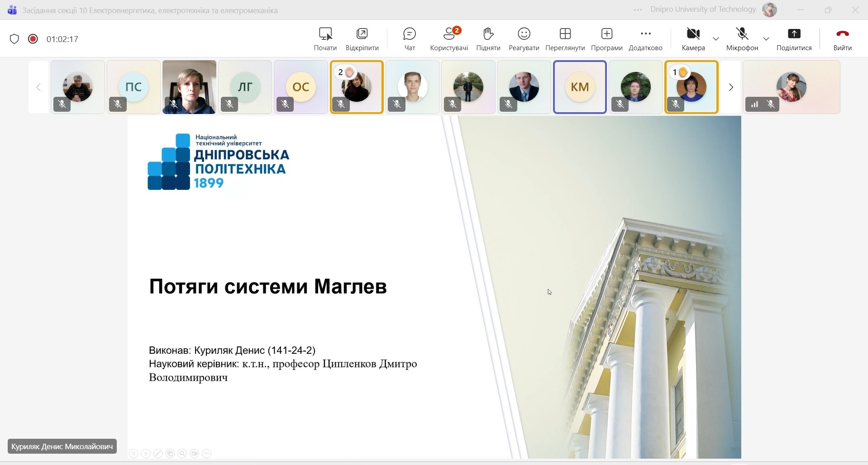The height and width of the screenshot is (465, 868).
Task: Expand the camera options dropdown arrow
Action: (x=716, y=39)
